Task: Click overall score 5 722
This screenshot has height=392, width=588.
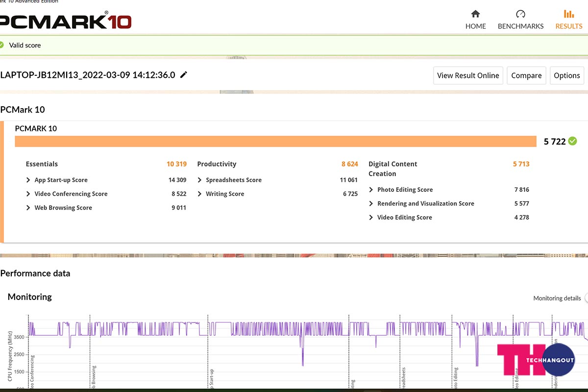Action: pos(555,141)
